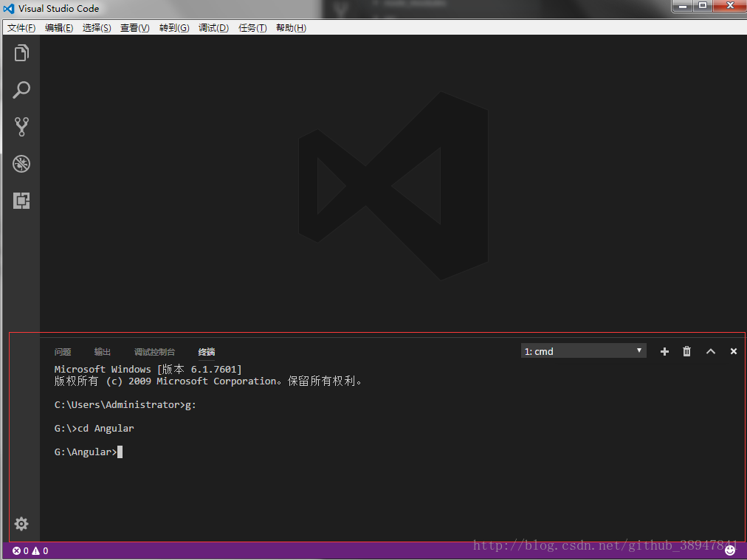
Task: Open the 转到(G) menu
Action: [x=174, y=28]
